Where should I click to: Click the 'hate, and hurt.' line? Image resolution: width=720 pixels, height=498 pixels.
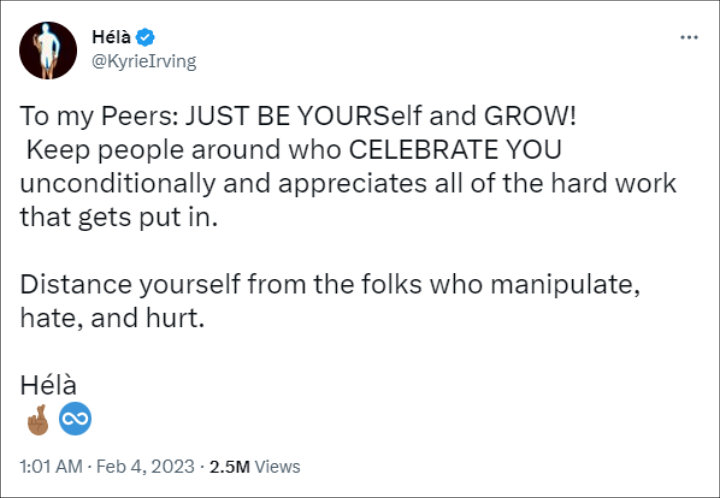(x=112, y=318)
